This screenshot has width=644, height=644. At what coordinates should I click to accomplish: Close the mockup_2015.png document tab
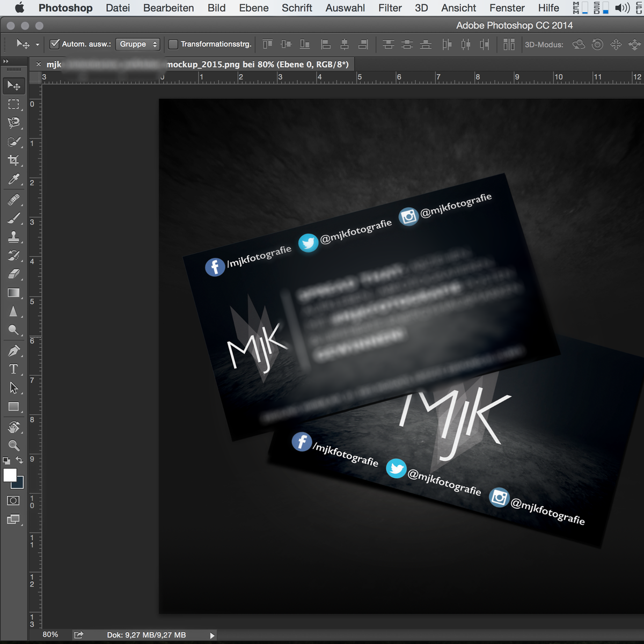[38, 64]
